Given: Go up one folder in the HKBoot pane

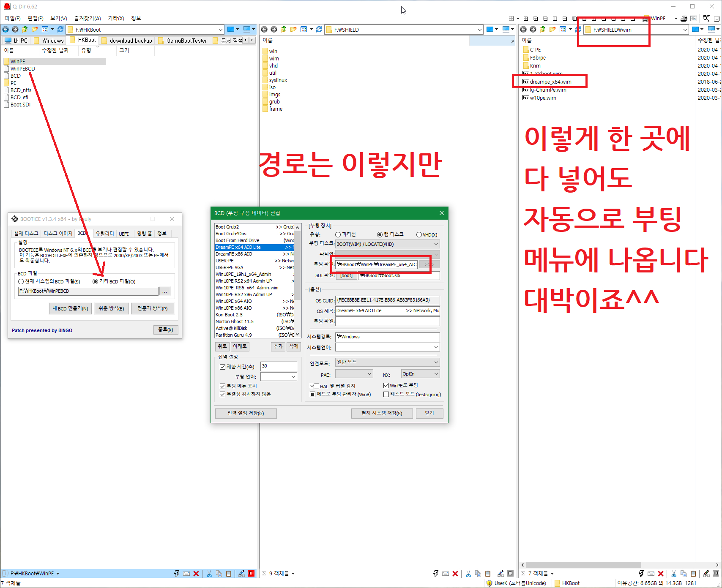Looking at the screenshot, I should (25, 29).
